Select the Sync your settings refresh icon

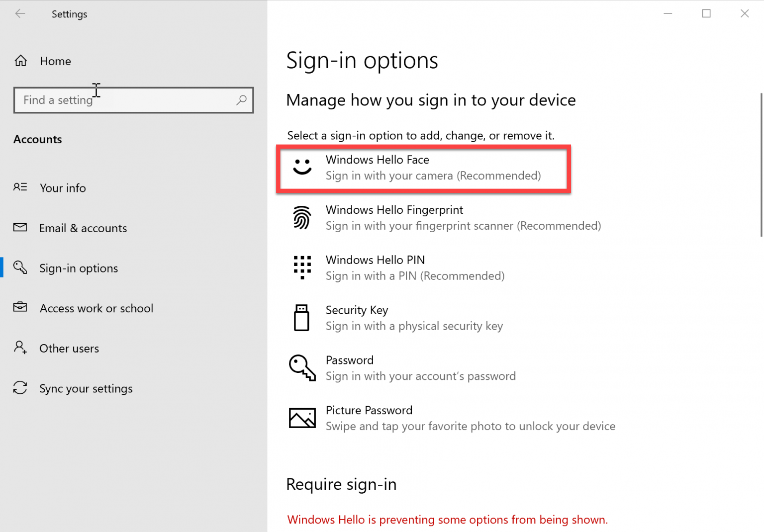pyautogui.click(x=20, y=388)
